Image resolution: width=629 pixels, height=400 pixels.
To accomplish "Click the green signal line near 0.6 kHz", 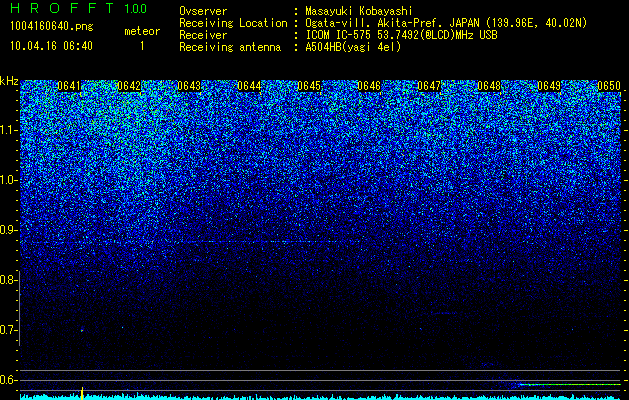I will (x=570, y=385).
